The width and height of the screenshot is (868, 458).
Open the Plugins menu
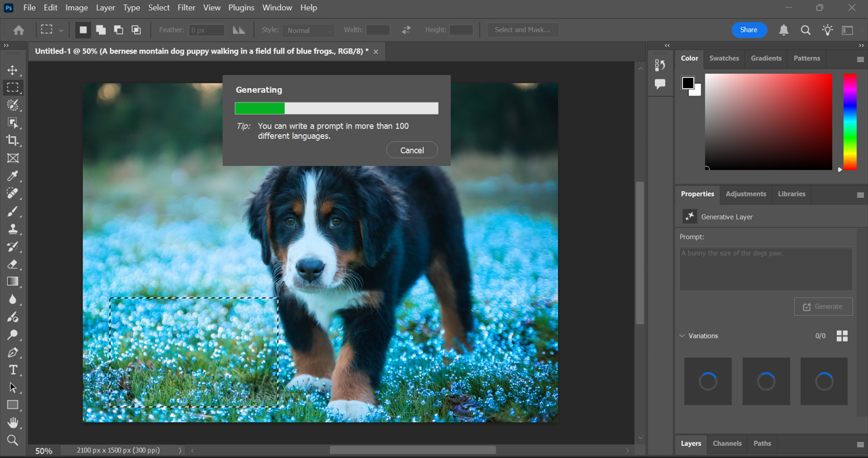point(241,7)
